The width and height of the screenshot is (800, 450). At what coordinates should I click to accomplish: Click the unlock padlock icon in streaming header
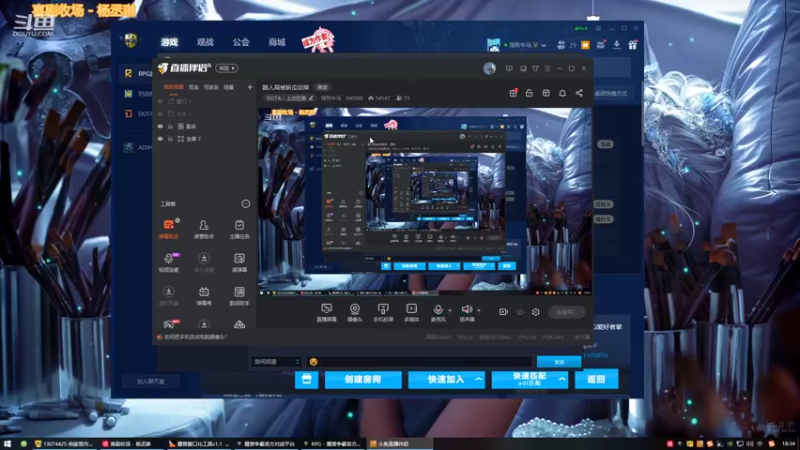point(529,93)
